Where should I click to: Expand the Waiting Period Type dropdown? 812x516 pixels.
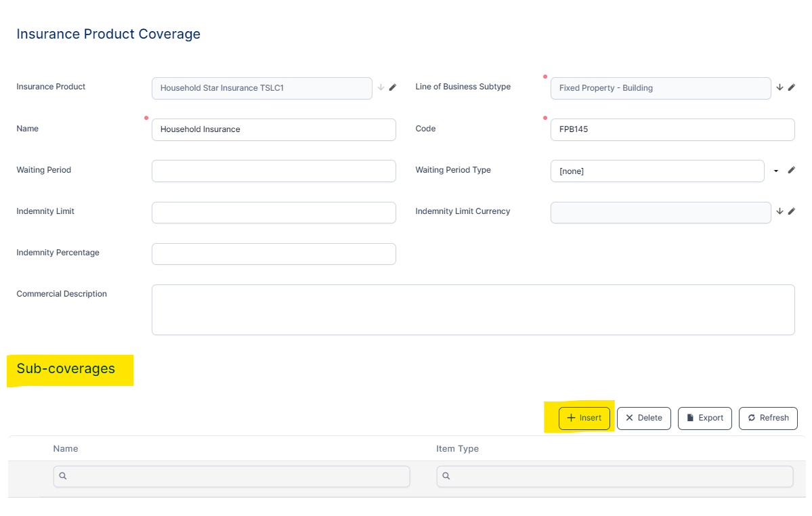(776, 171)
